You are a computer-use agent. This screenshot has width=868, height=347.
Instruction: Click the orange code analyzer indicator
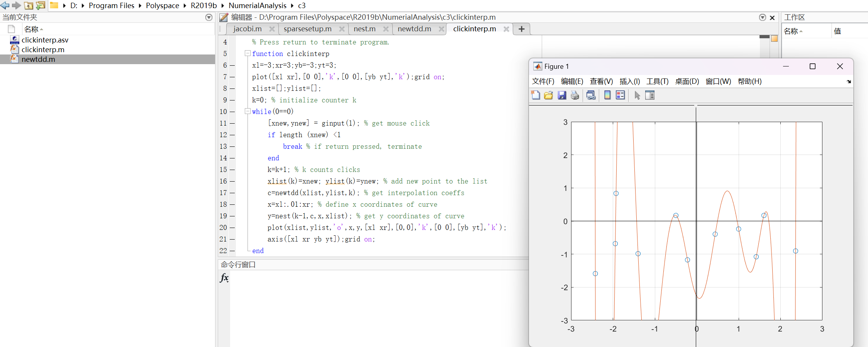774,38
